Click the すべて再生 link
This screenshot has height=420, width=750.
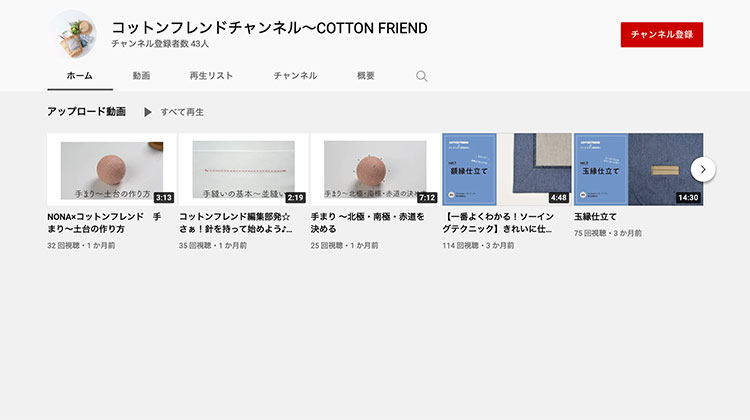click(x=182, y=112)
